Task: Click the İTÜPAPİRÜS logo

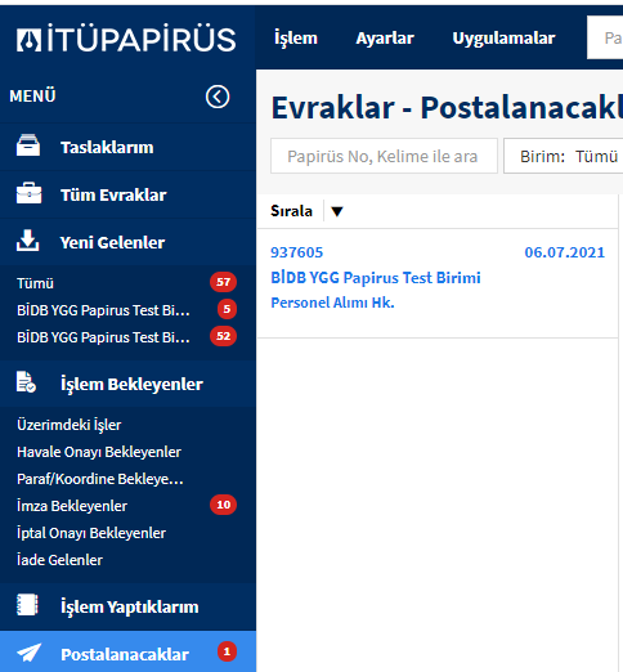Action: click(126, 39)
